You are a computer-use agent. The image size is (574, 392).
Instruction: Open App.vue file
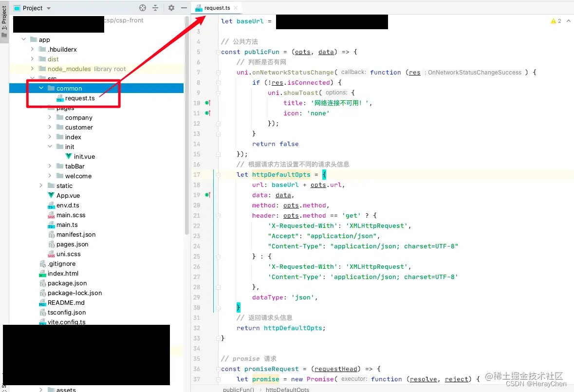[x=68, y=195]
